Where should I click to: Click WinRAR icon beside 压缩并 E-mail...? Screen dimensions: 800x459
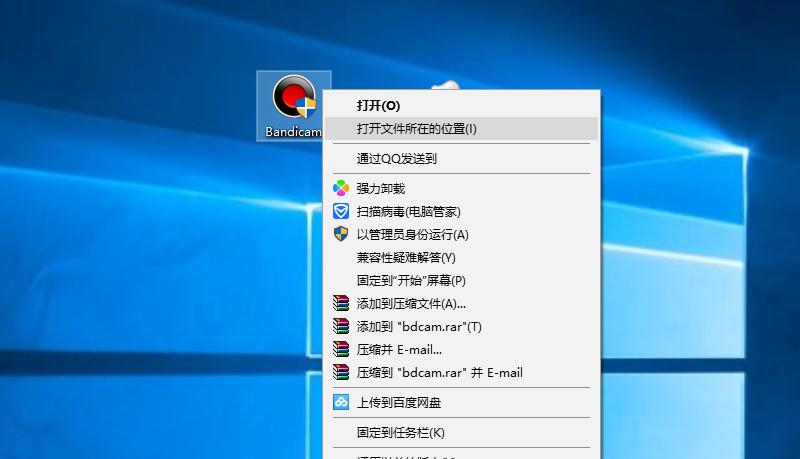click(x=341, y=349)
